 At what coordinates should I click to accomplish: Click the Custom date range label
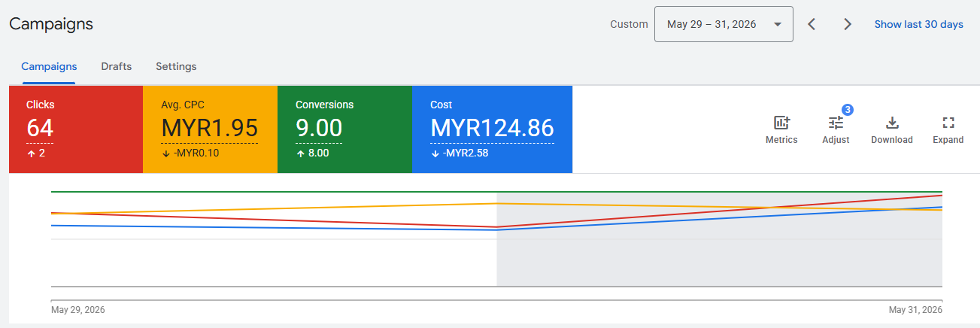click(x=629, y=24)
